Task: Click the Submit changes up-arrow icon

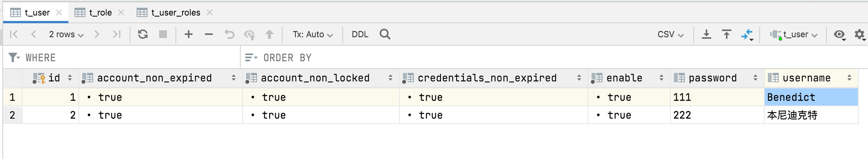Action: [x=269, y=35]
